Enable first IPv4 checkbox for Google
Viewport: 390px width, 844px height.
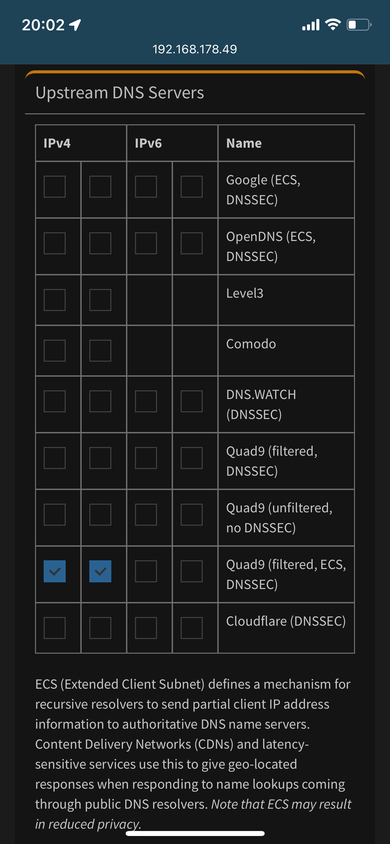(x=55, y=187)
